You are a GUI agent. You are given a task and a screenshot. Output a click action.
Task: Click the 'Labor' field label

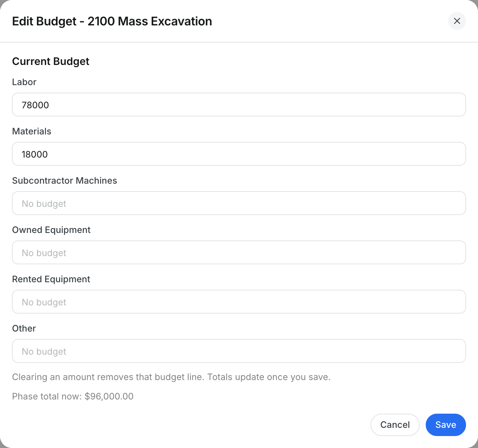(x=24, y=82)
